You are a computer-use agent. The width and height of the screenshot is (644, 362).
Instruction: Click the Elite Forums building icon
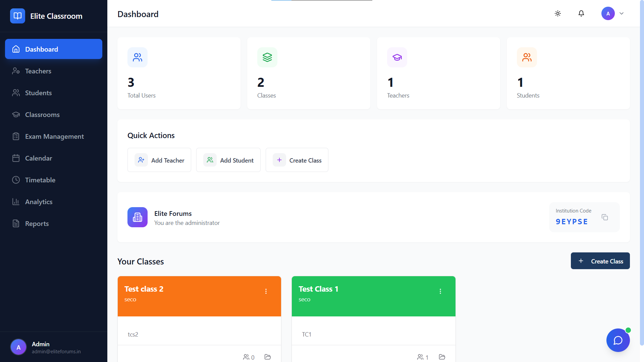pos(137,217)
